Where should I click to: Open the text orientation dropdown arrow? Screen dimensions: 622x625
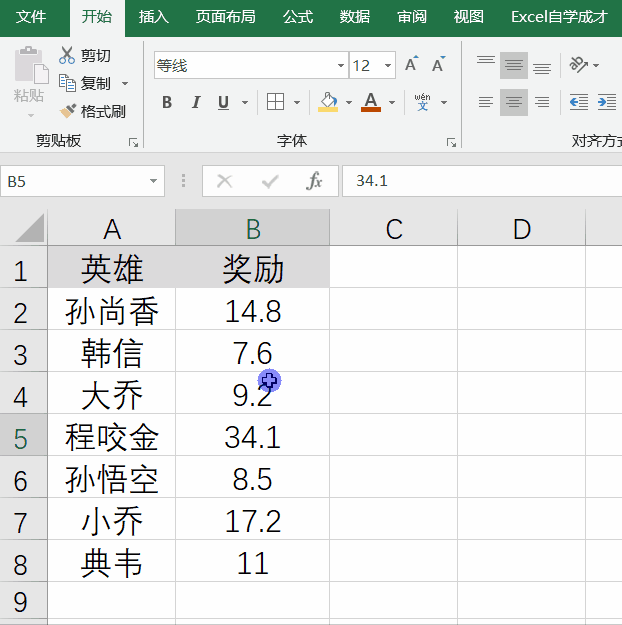coord(596,65)
